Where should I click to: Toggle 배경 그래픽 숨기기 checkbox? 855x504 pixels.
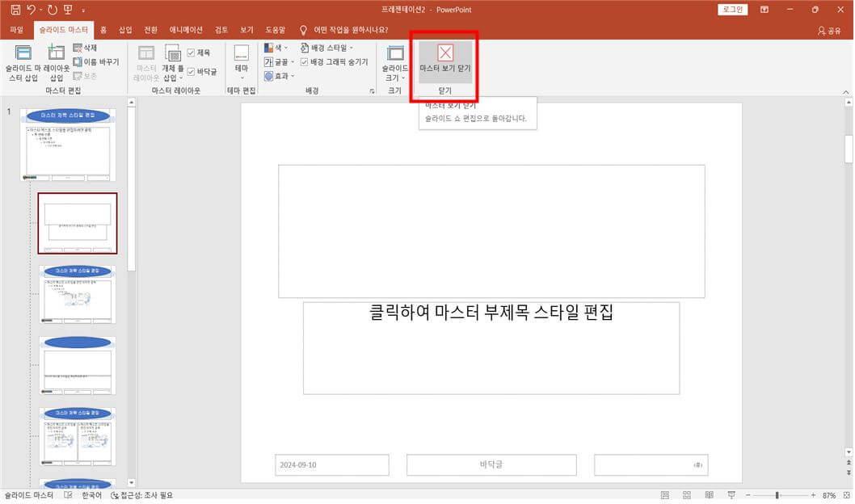(305, 61)
